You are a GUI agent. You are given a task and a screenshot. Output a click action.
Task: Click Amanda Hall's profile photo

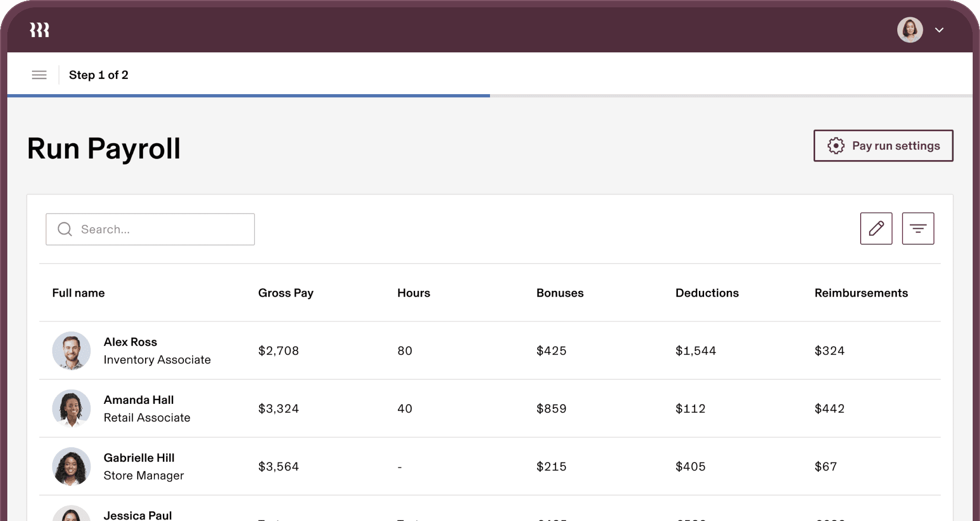tap(71, 409)
